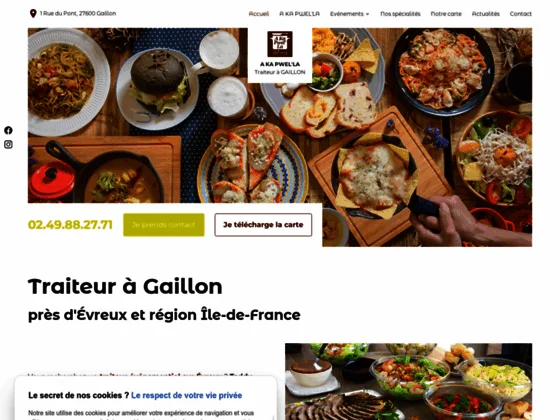
Task: Click the Je prends contact button
Action: pyautogui.click(x=164, y=225)
